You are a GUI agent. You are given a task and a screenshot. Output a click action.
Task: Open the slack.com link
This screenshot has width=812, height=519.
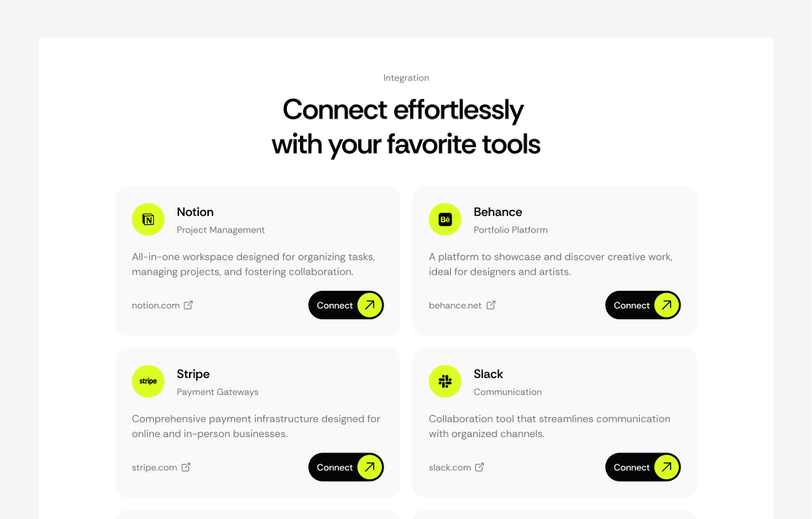[x=448, y=467]
